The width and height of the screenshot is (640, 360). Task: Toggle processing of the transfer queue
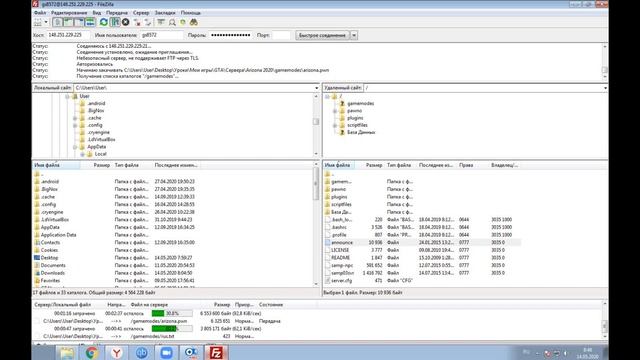click(115, 22)
